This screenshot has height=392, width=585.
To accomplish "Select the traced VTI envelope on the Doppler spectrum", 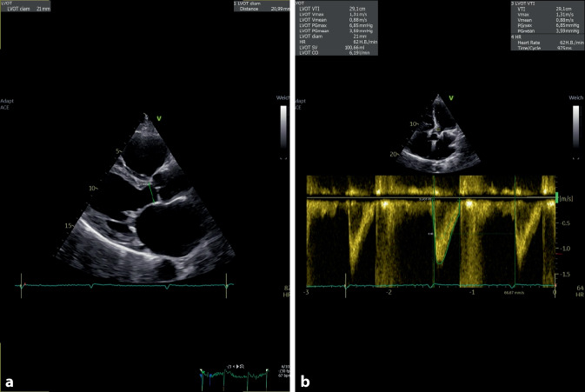I will click(445, 231).
